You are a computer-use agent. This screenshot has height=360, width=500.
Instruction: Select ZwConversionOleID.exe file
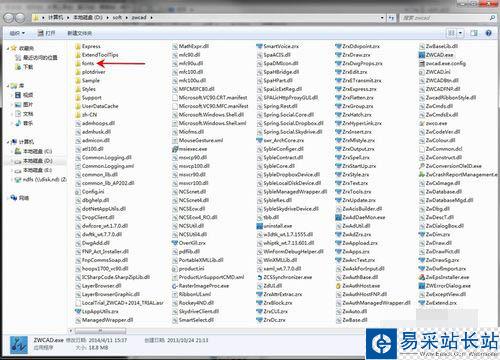[x=450, y=166]
